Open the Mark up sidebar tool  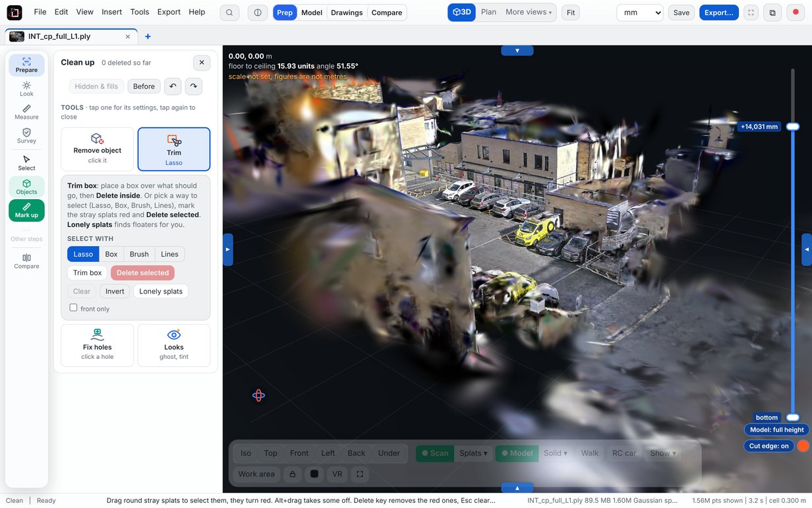click(x=26, y=210)
